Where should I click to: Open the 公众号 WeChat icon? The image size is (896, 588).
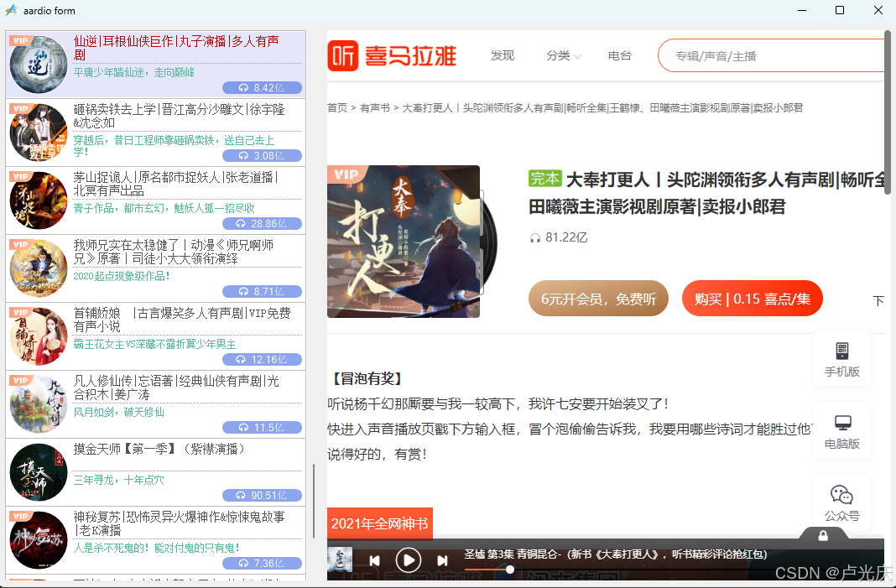click(x=841, y=495)
